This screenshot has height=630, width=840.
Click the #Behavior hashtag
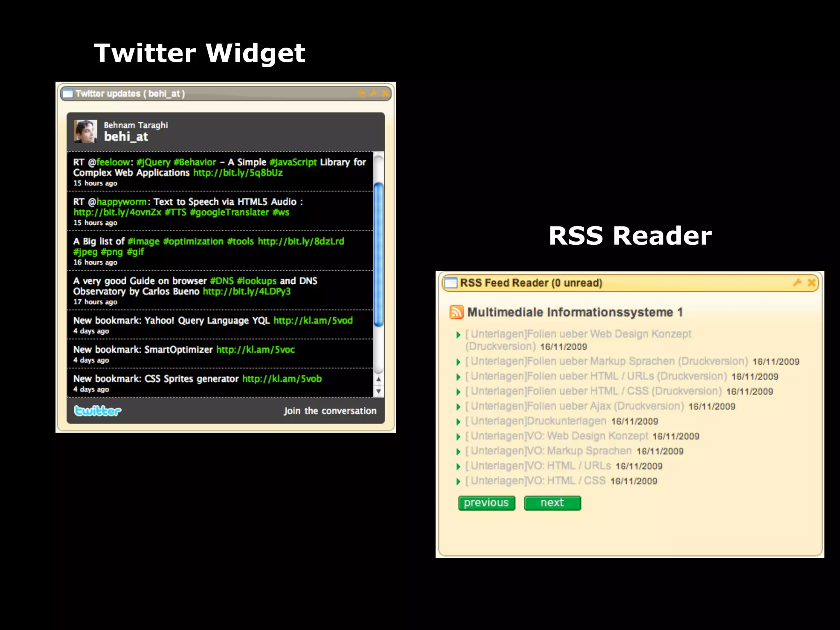tap(195, 162)
